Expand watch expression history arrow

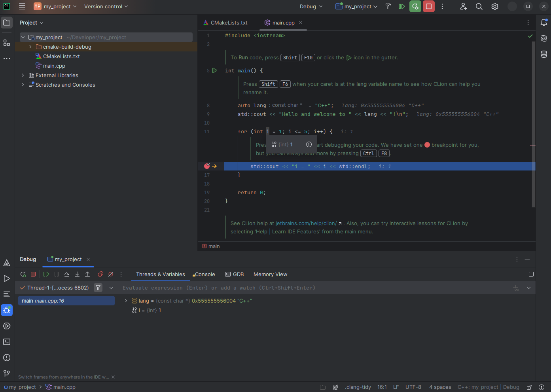tap(529, 288)
